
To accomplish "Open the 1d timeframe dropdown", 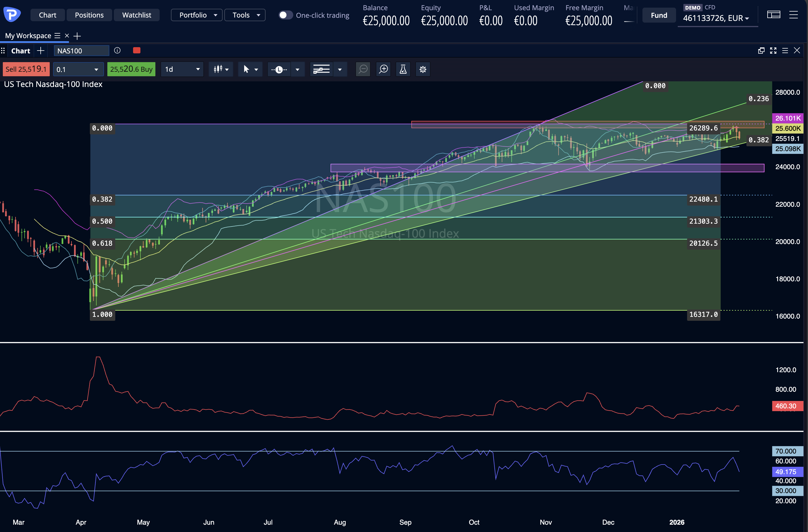I will 182,69.
